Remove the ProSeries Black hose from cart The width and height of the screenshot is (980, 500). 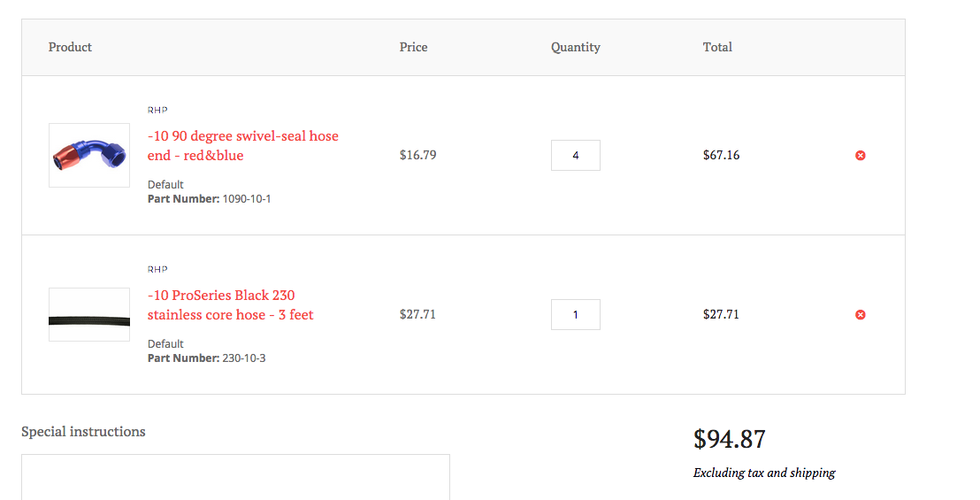(861, 315)
